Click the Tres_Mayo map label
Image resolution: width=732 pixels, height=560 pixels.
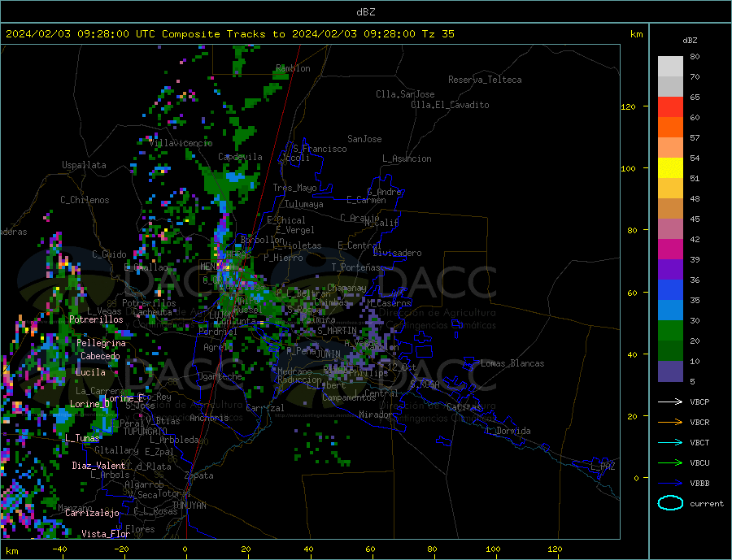pos(295,188)
